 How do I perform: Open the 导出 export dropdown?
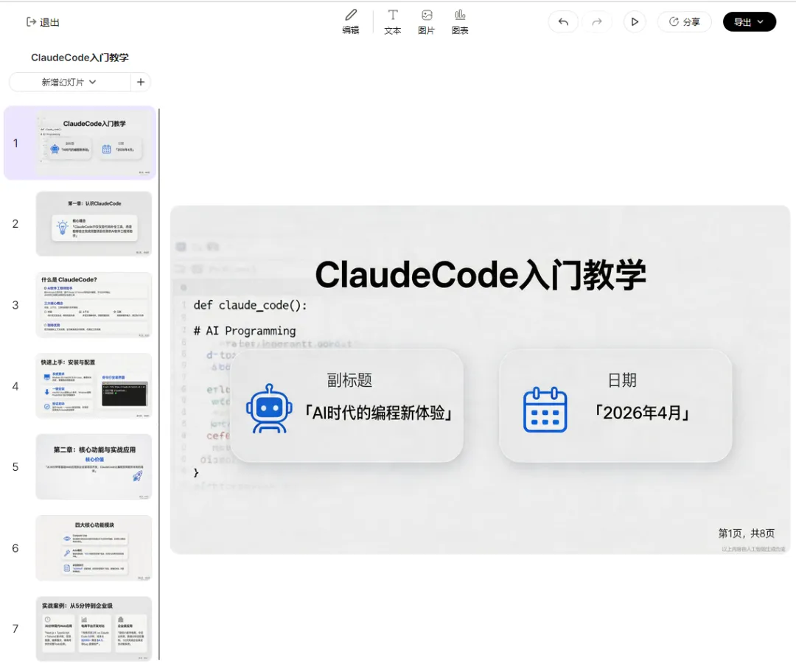click(x=750, y=22)
